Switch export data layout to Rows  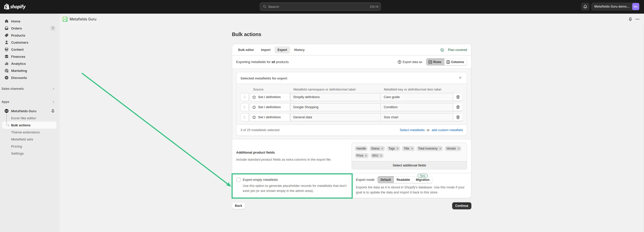tap(435, 62)
